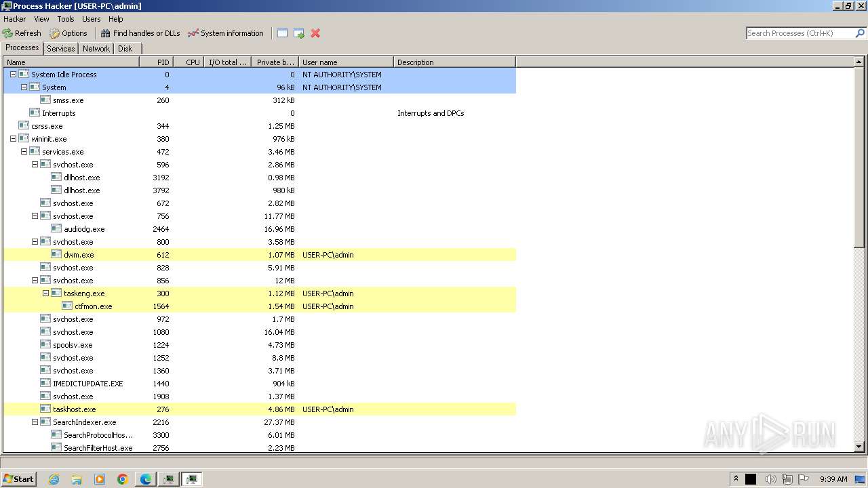Click the smss.exe process icon
Screen dimensions: 868x488
tap(45, 100)
